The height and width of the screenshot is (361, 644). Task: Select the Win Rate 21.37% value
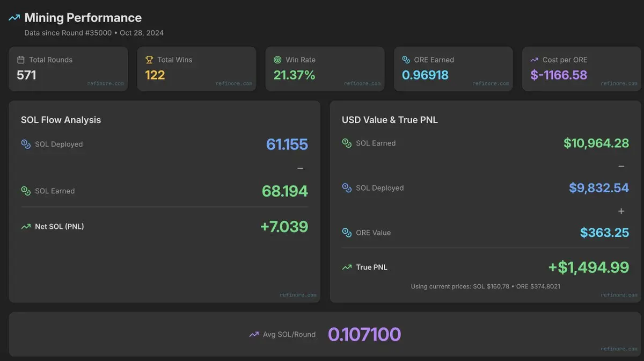point(295,75)
